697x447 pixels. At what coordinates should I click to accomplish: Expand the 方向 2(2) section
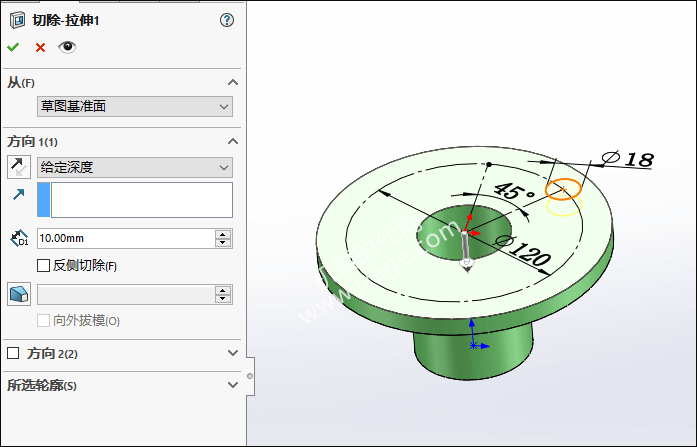click(232, 353)
